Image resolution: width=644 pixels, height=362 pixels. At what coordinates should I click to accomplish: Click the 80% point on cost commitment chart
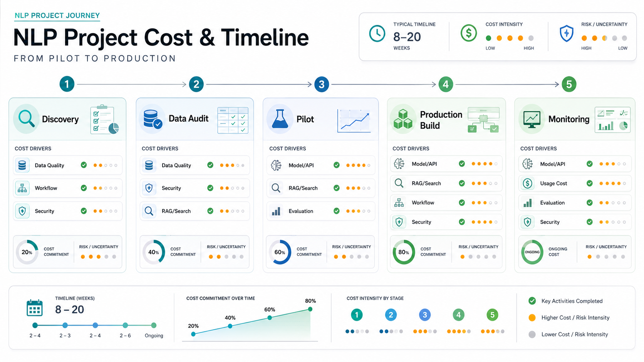310,309
